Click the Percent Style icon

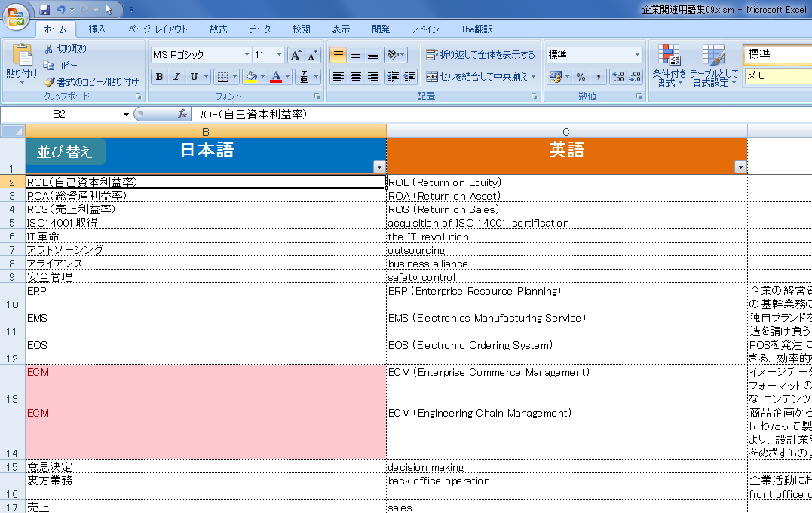click(x=581, y=77)
